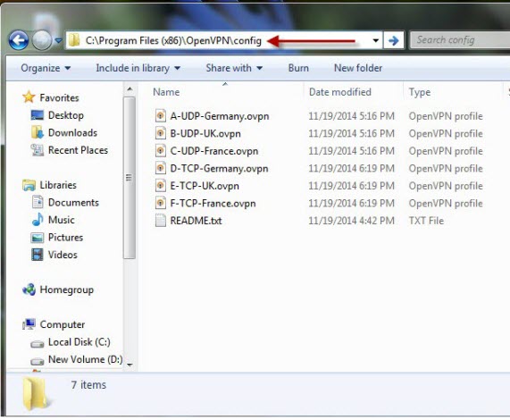Select file name F-TCP-France.ovpn
The height and width of the screenshot is (420, 510).
coord(213,204)
